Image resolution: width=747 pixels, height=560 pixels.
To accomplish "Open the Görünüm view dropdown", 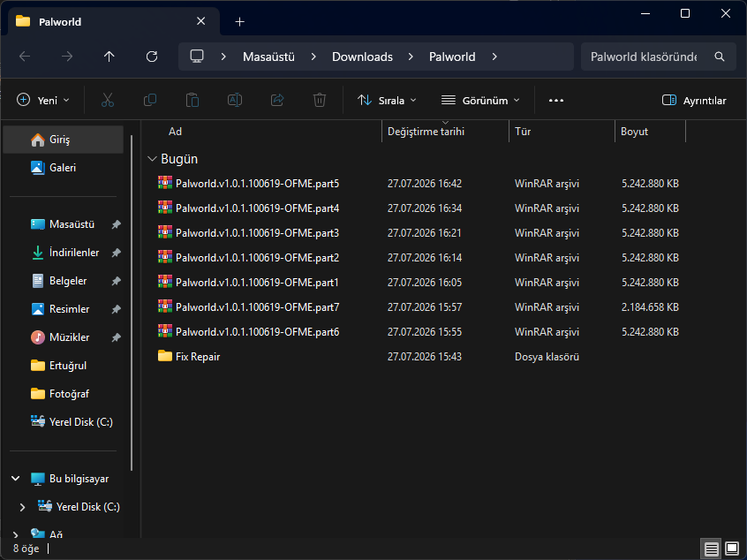I will [480, 100].
